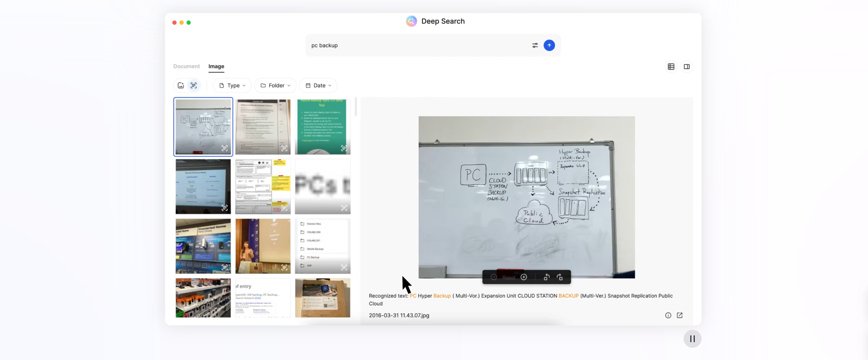
Task: Expand the Date filter dropdown
Action: pos(318,86)
